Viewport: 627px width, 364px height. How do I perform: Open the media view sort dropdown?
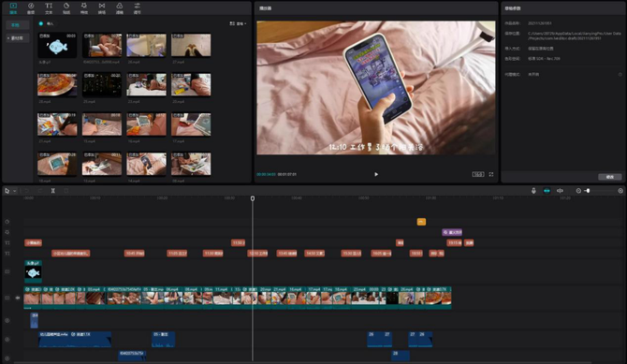point(238,23)
